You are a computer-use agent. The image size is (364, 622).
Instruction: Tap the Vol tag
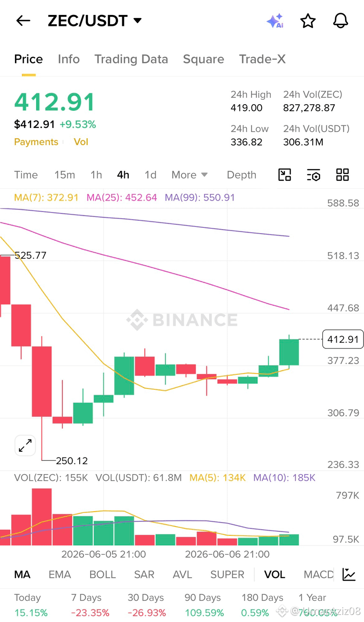pyautogui.click(x=81, y=142)
